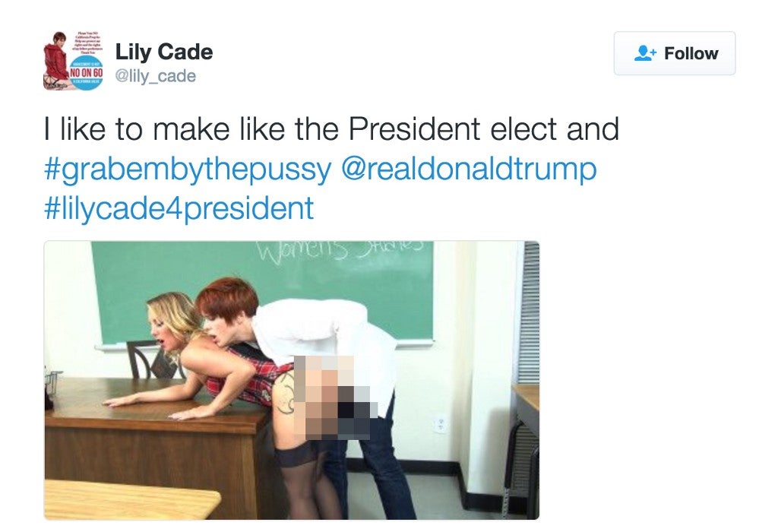Open the first hashtag in the tweet
The width and height of the screenshot is (778, 532).
(188, 170)
